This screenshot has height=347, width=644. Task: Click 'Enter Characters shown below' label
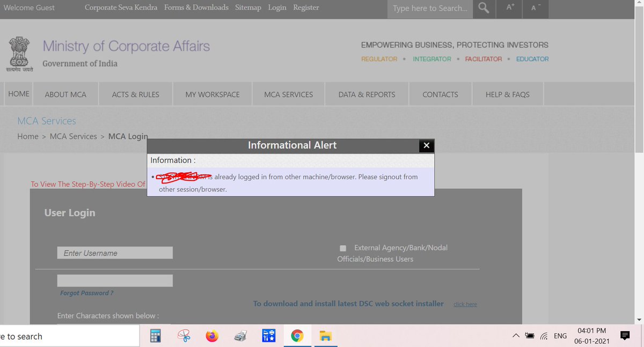pos(108,316)
